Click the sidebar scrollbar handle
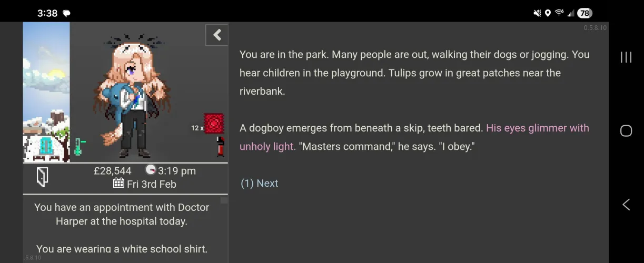The height and width of the screenshot is (263, 644). (224, 200)
